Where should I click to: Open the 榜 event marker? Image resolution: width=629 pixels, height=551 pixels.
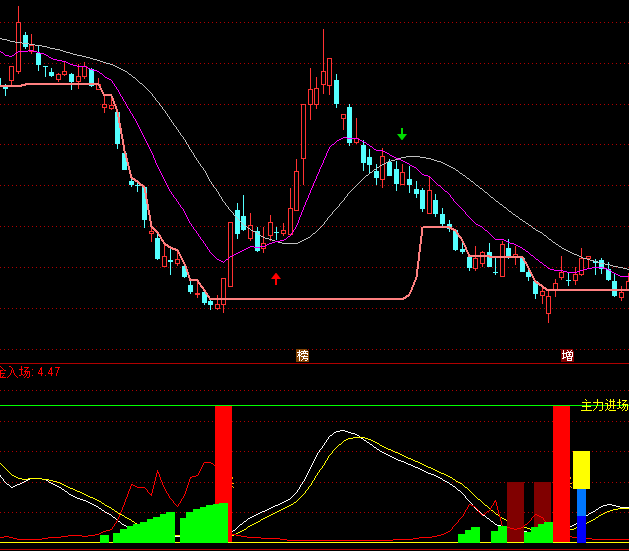(302, 355)
